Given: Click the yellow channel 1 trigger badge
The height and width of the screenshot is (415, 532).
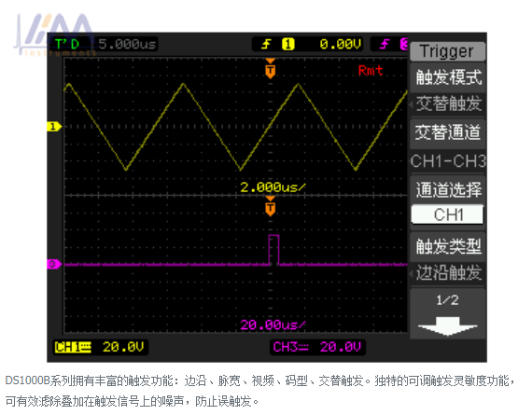Looking at the screenshot, I should 288,44.
